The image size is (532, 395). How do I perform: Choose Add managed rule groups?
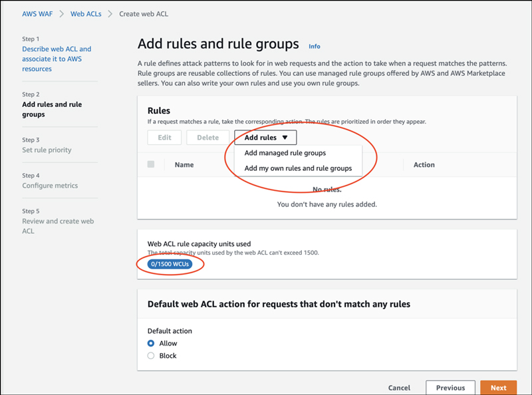[285, 153]
